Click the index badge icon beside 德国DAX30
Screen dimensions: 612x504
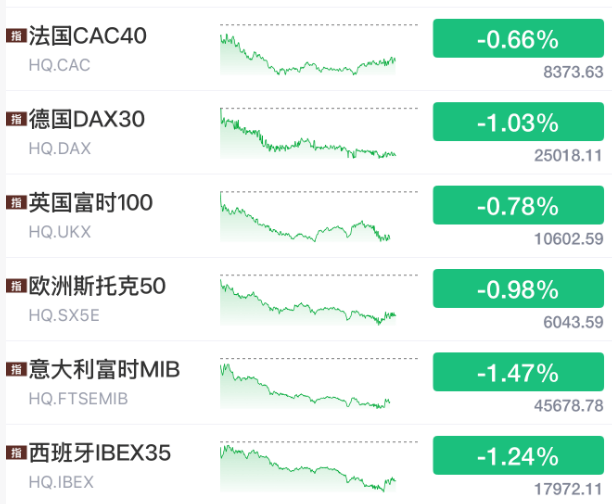pos(16,120)
